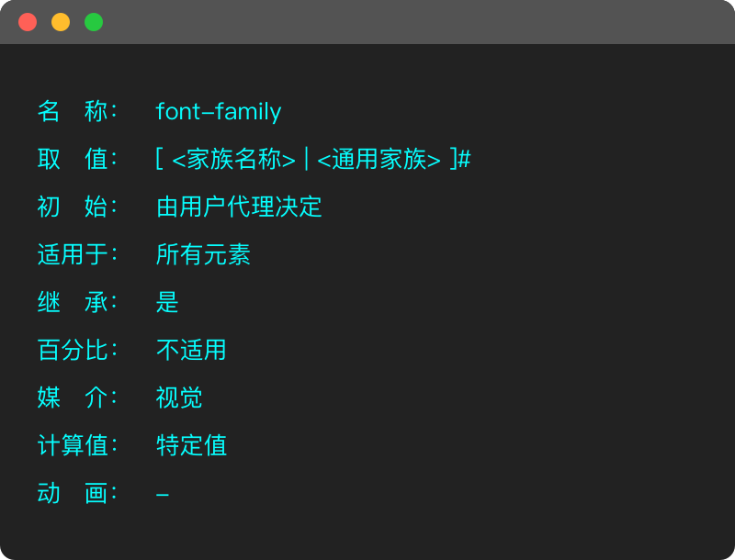The height and width of the screenshot is (560, 735).
Task: Click the 视觉 media value
Action: (x=179, y=398)
